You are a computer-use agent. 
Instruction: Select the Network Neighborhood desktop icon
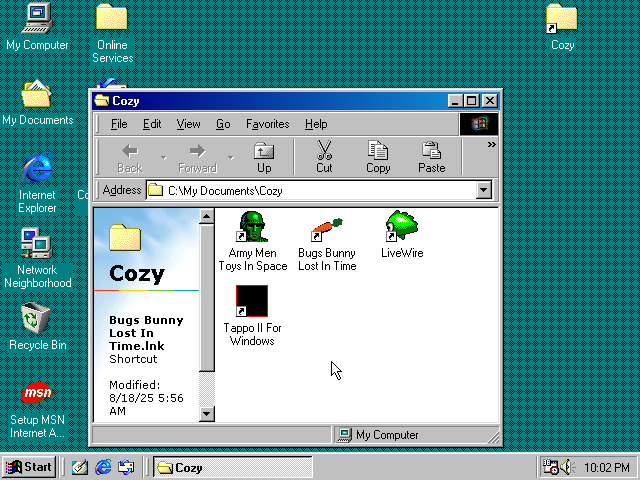point(37,245)
